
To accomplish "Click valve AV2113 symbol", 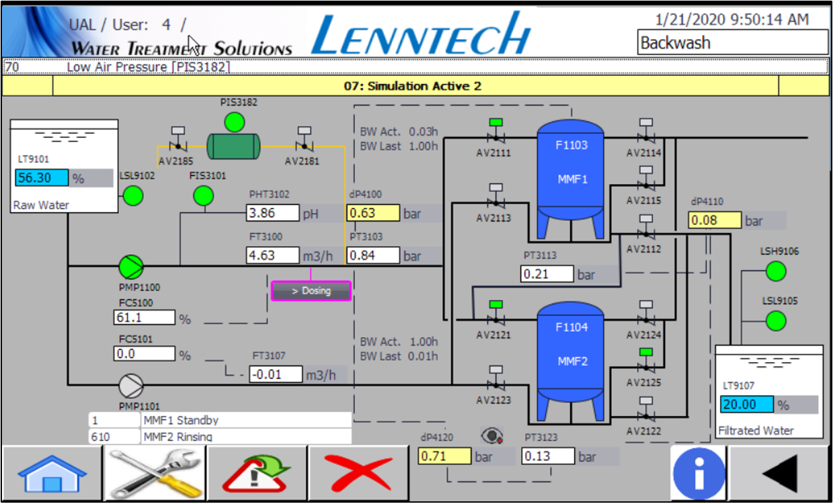I will [x=495, y=198].
